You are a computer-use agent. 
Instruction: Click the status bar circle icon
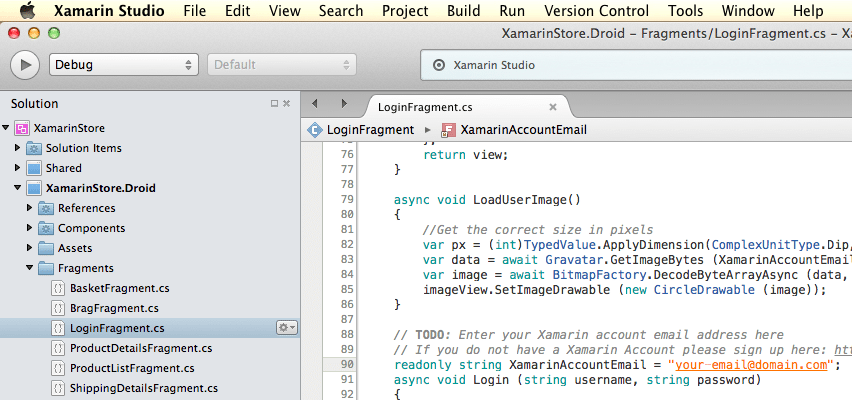coord(438,65)
